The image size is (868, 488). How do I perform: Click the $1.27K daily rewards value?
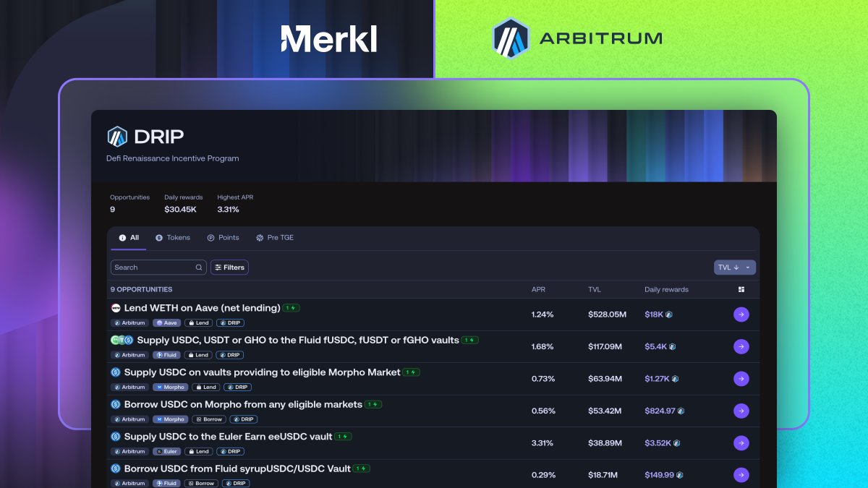(657, 379)
